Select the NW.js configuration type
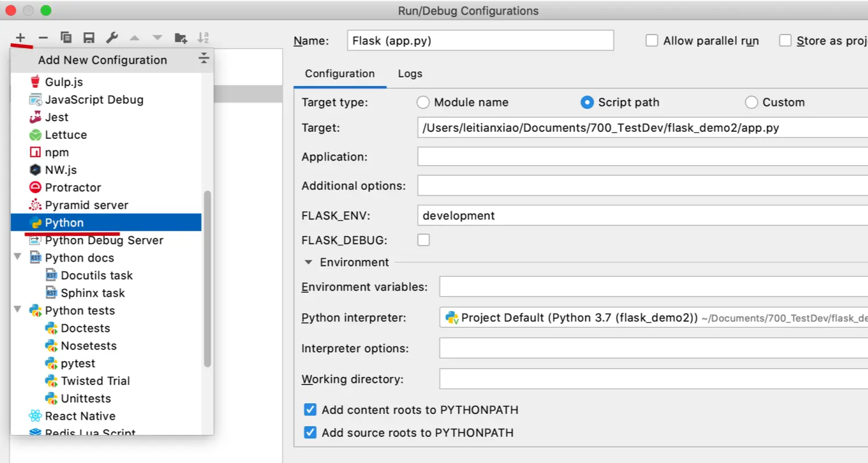The width and height of the screenshot is (868, 463). point(106,170)
